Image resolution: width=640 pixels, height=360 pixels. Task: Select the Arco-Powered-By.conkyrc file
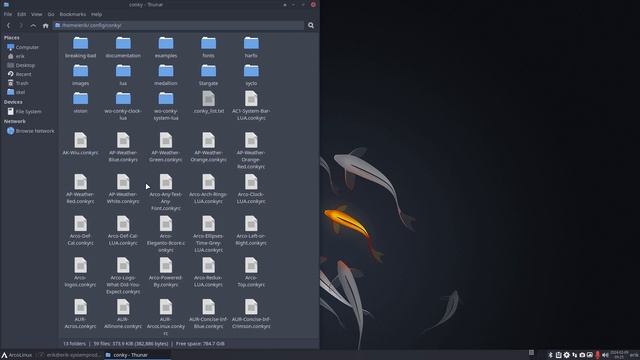pos(166,265)
